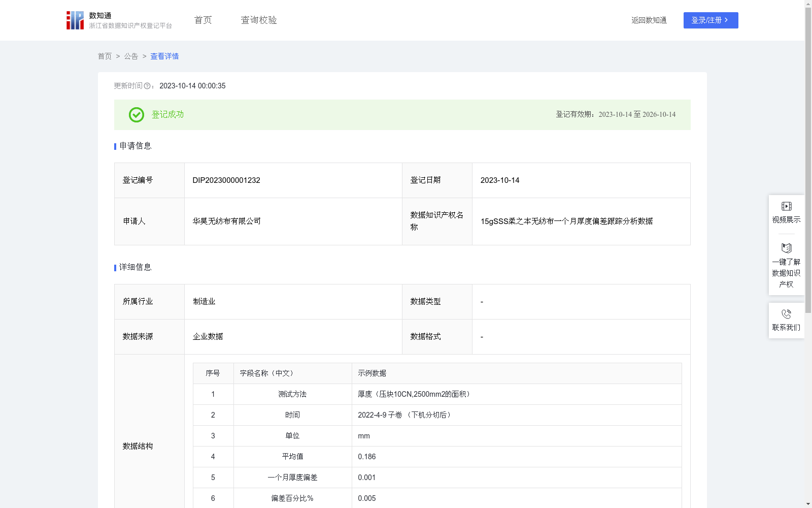Click the 时间 field name cell

[293, 415]
